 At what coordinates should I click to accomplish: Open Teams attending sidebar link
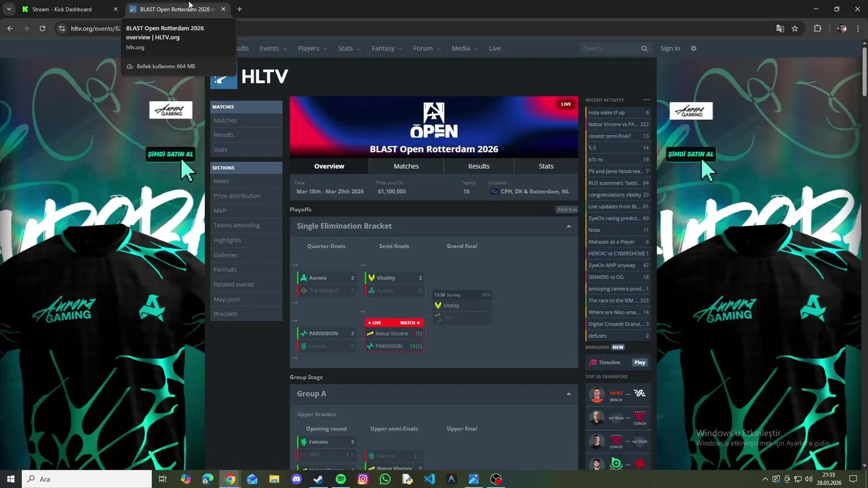(x=237, y=225)
